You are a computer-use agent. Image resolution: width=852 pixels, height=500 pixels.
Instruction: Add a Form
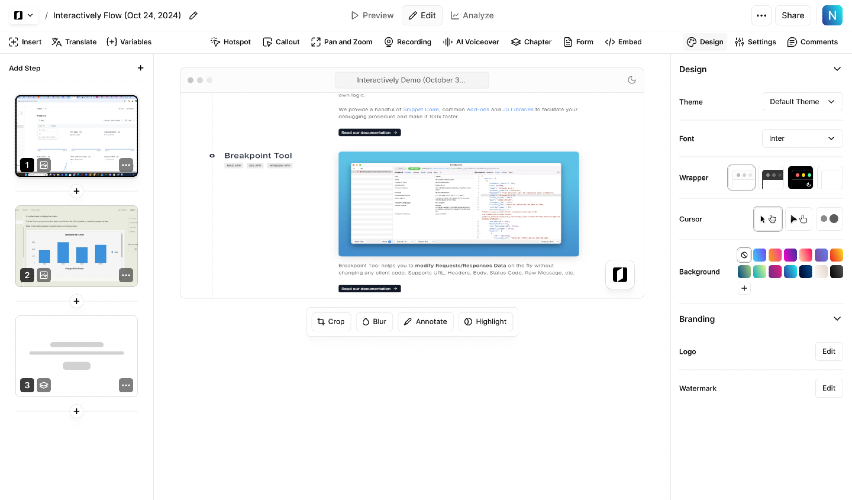578,42
